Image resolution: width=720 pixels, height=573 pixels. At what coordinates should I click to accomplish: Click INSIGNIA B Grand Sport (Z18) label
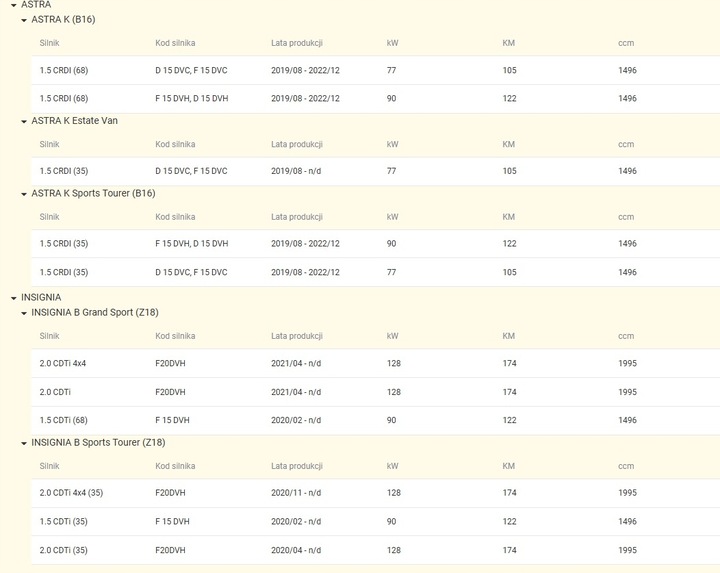(x=95, y=313)
